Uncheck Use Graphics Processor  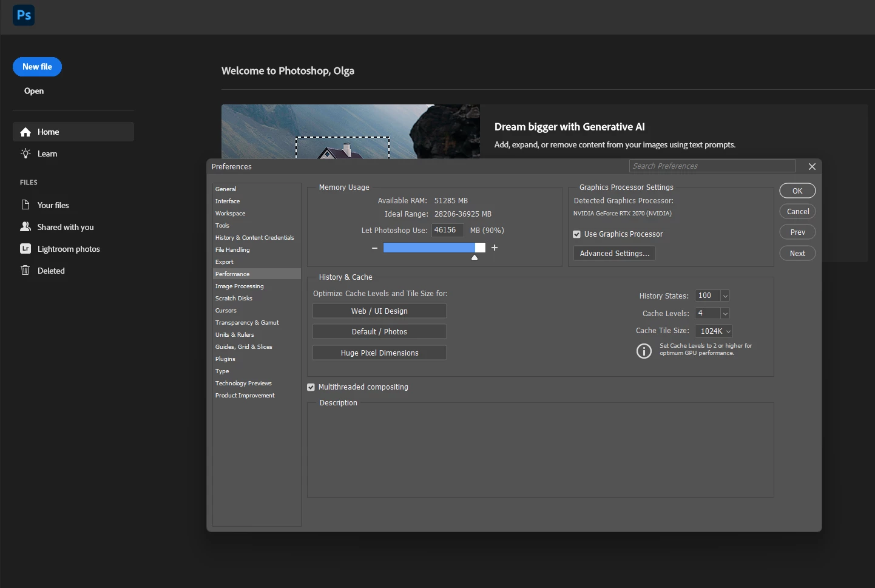click(577, 234)
